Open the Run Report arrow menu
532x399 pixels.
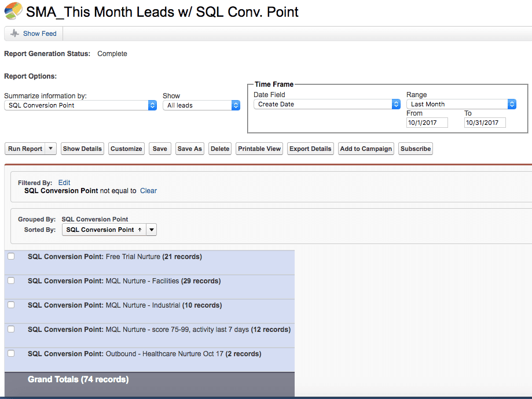pyautogui.click(x=51, y=149)
